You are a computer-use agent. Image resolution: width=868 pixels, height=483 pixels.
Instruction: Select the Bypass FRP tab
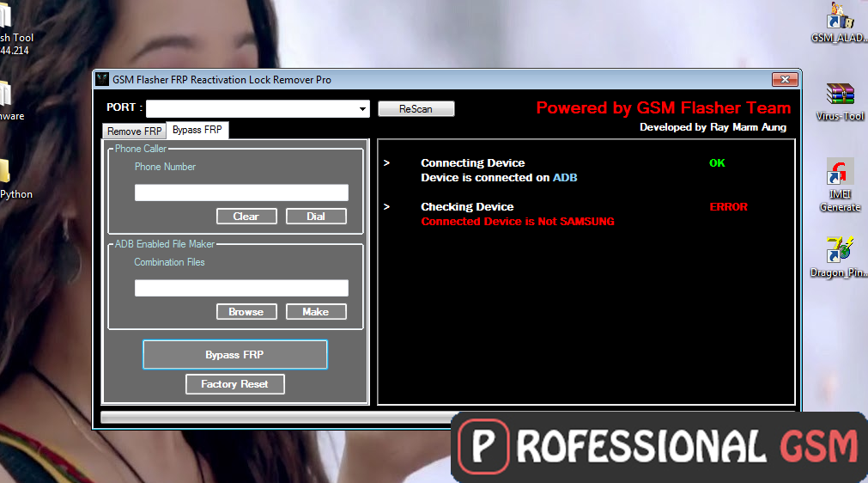coord(197,130)
